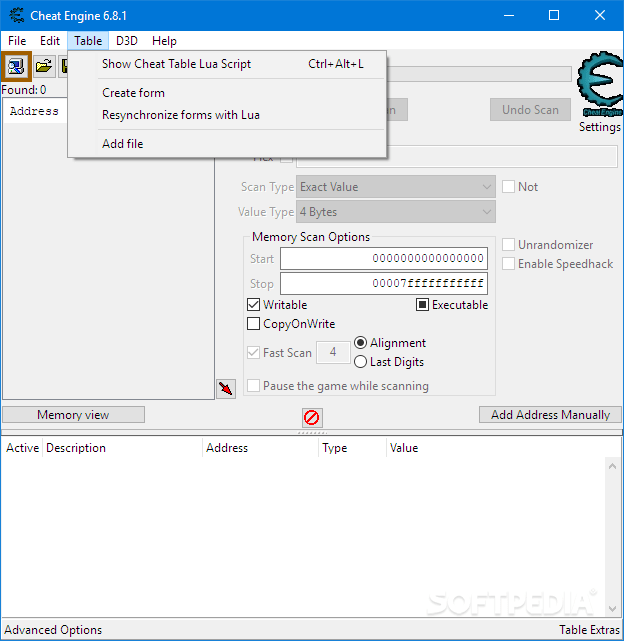
Task: Click the red arrow add-to-addresslist icon
Action: point(226,388)
